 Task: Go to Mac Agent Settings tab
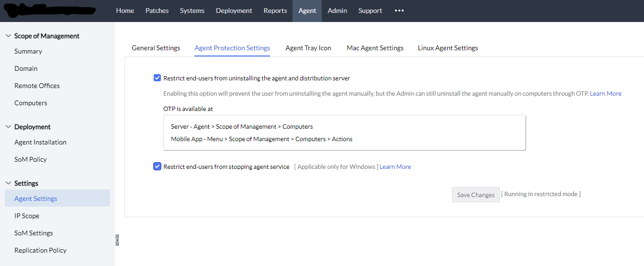(x=375, y=48)
